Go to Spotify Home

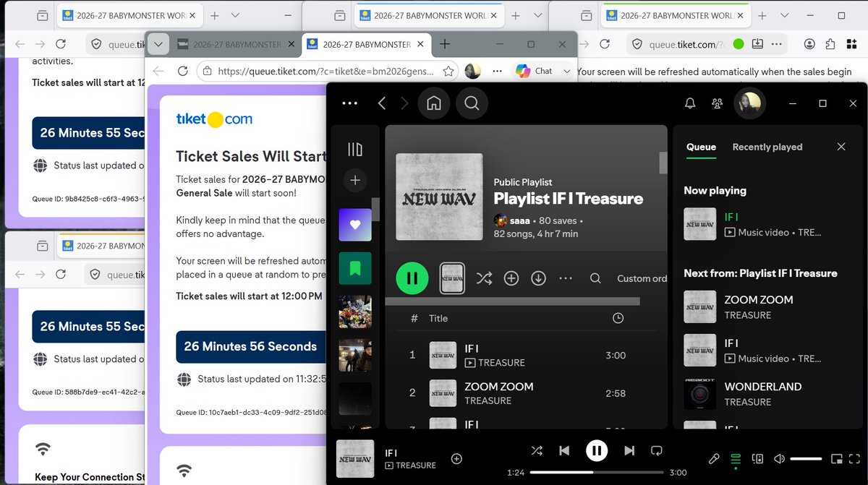click(434, 103)
